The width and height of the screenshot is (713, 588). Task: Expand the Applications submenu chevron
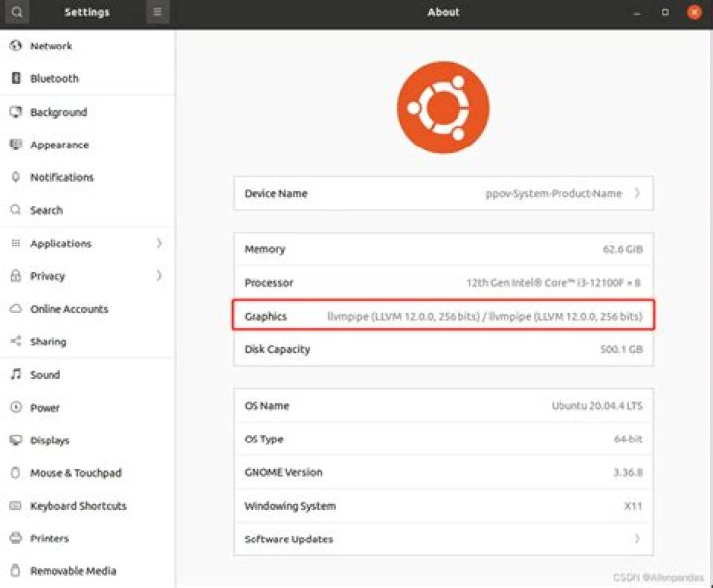click(x=159, y=244)
